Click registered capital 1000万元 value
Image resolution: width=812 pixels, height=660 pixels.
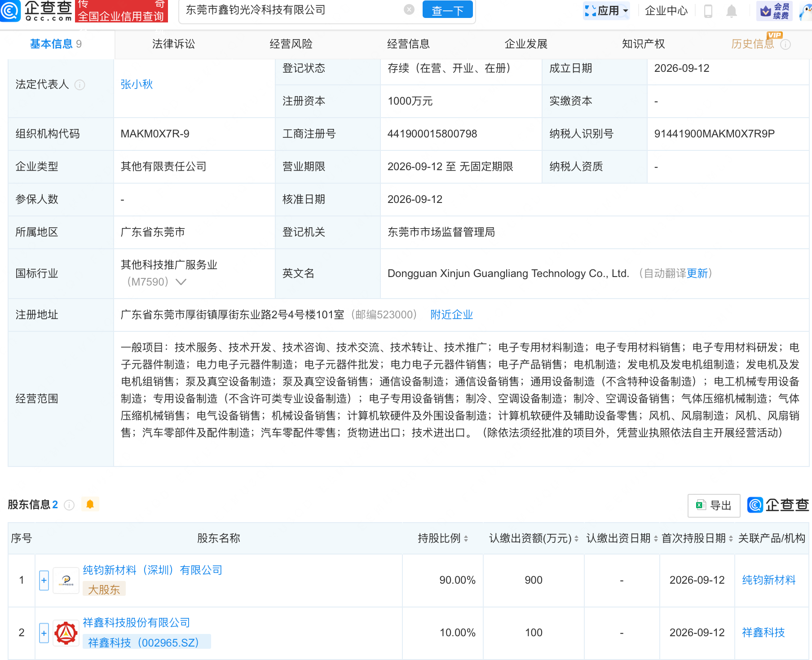click(x=410, y=101)
